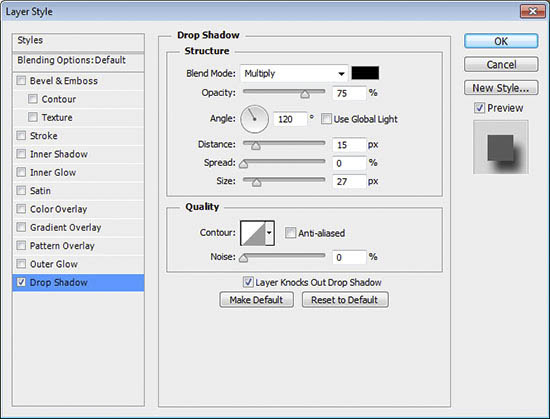Turn on the Gradient Overlay checkbox
Image resolution: width=550 pixels, height=419 pixels.
click(x=21, y=227)
